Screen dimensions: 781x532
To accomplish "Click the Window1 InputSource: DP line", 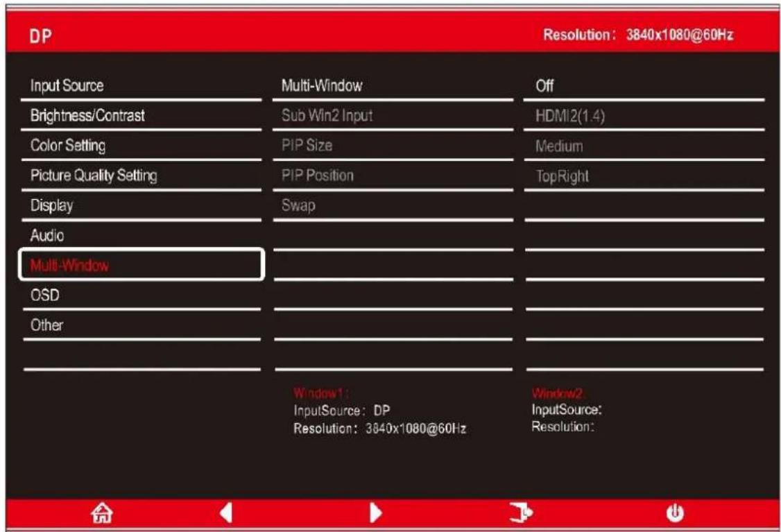I will (x=342, y=411).
